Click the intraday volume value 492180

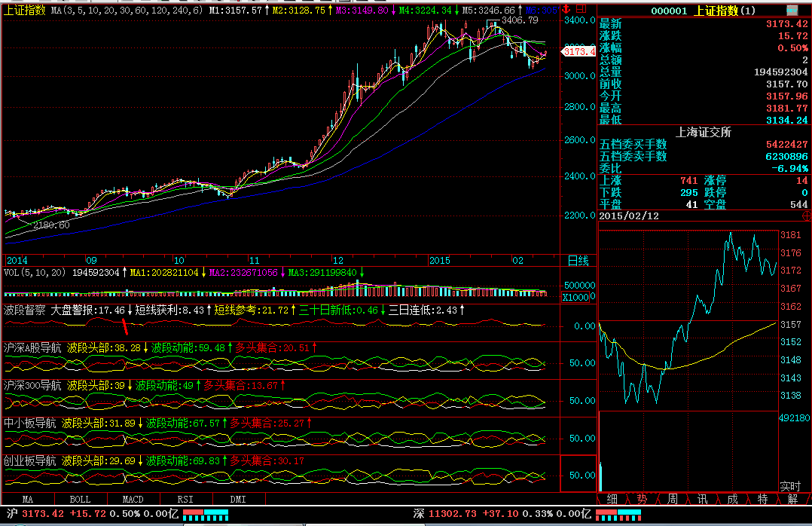pos(795,417)
